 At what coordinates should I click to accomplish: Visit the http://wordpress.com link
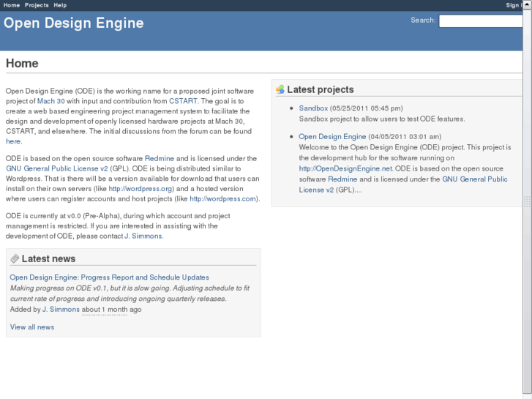click(222, 198)
